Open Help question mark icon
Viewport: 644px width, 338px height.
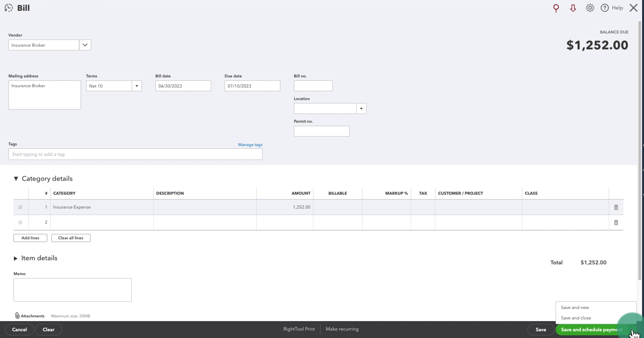click(x=605, y=8)
